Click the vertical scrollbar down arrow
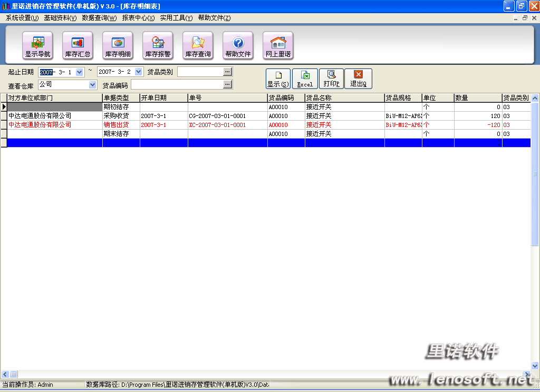The width and height of the screenshot is (540, 392). 535,366
